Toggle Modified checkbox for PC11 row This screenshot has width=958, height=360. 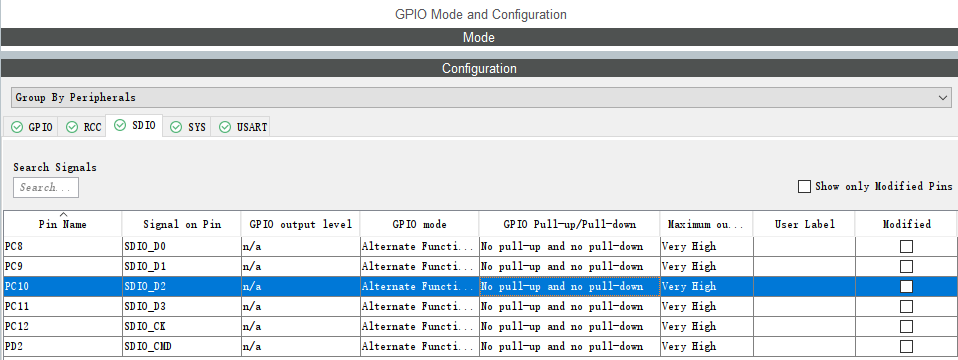(x=906, y=306)
